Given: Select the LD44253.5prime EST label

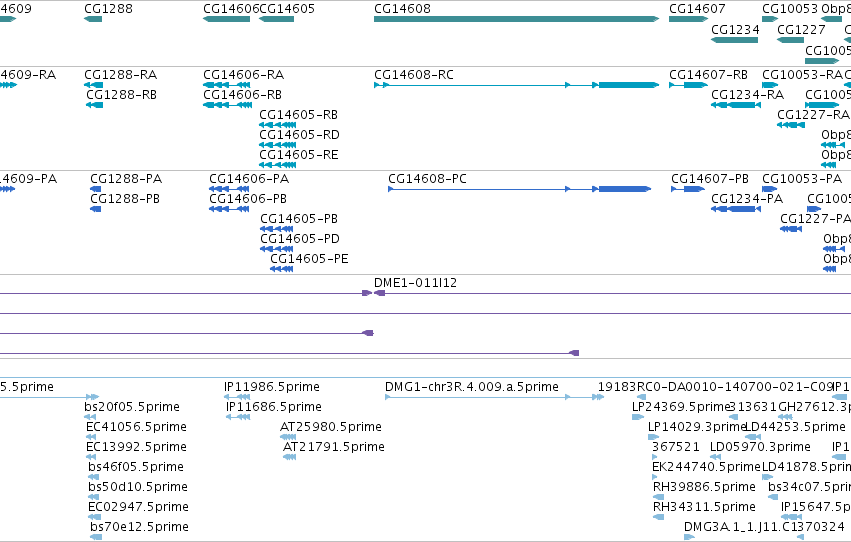Looking at the screenshot, I should [x=795, y=428].
